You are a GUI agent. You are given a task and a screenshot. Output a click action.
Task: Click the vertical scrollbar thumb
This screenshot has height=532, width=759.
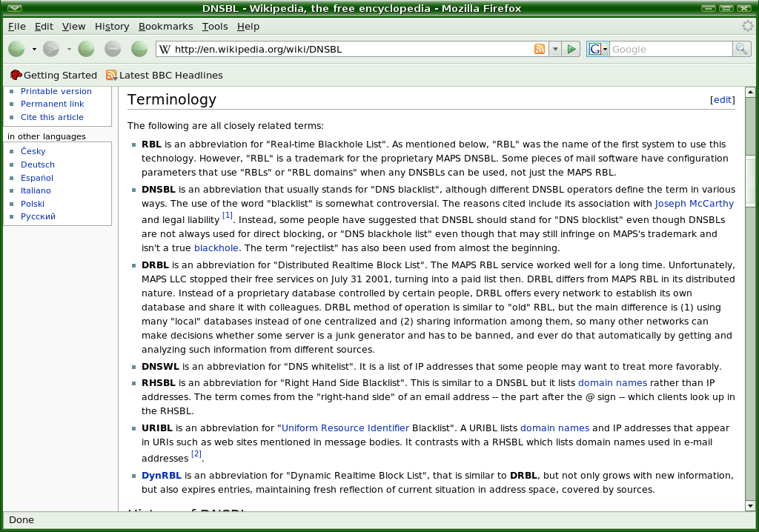coord(750,181)
